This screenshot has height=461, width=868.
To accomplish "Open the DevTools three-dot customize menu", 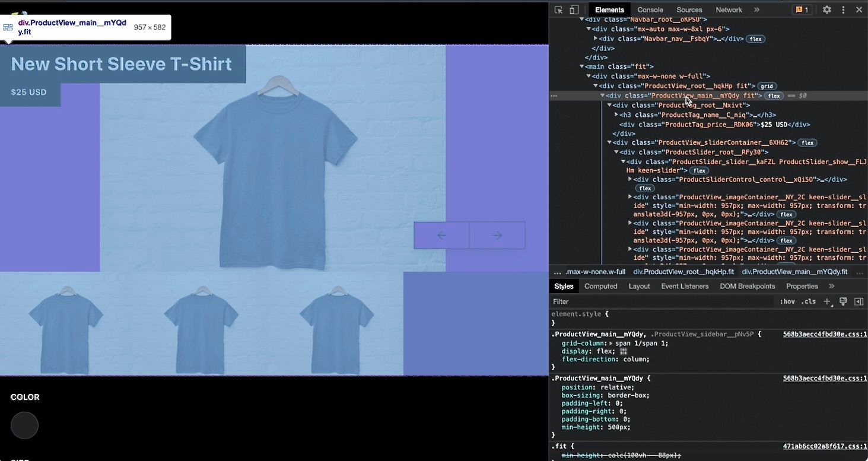I will pos(843,9).
